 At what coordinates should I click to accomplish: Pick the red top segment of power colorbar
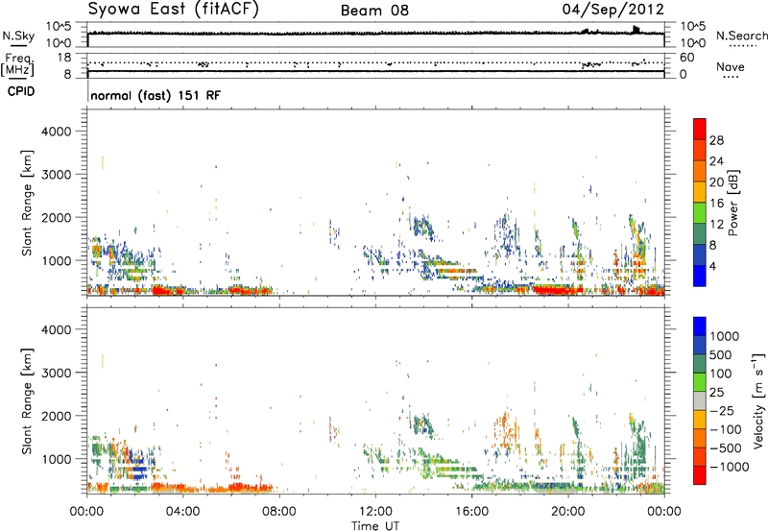click(700, 130)
